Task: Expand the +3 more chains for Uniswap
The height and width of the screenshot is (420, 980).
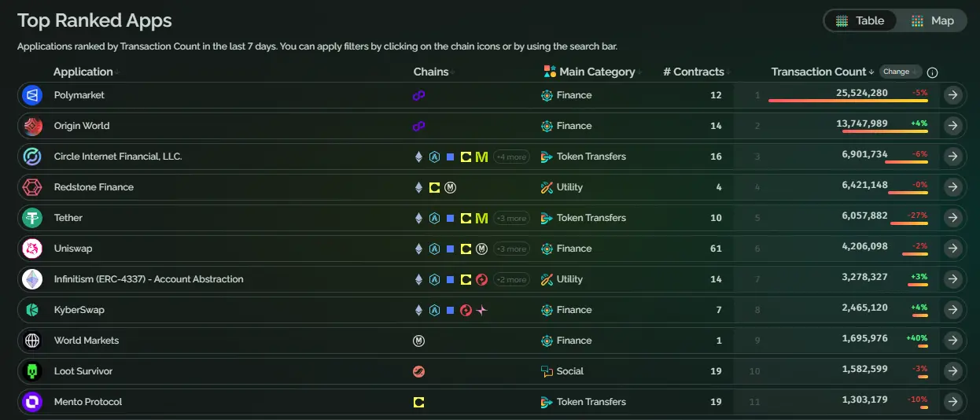Action: 511,249
